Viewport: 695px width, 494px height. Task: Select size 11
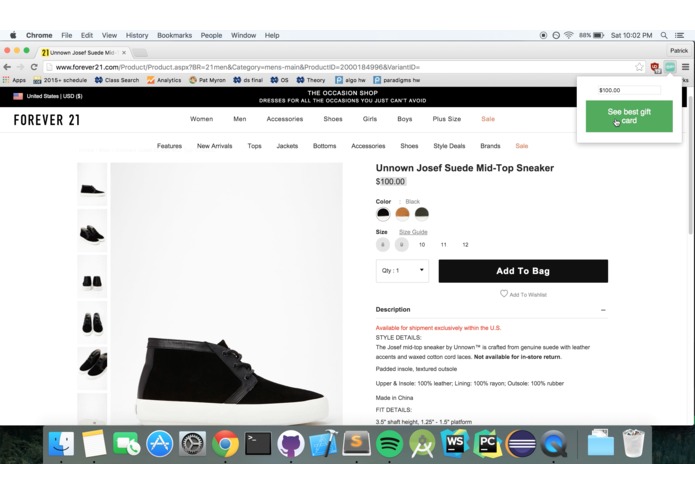click(444, 245)
